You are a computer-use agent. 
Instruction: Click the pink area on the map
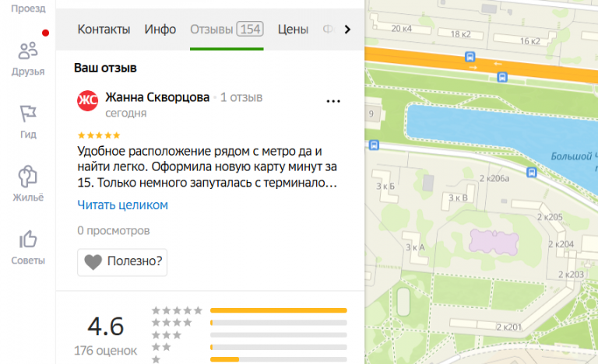coord(494,243)
